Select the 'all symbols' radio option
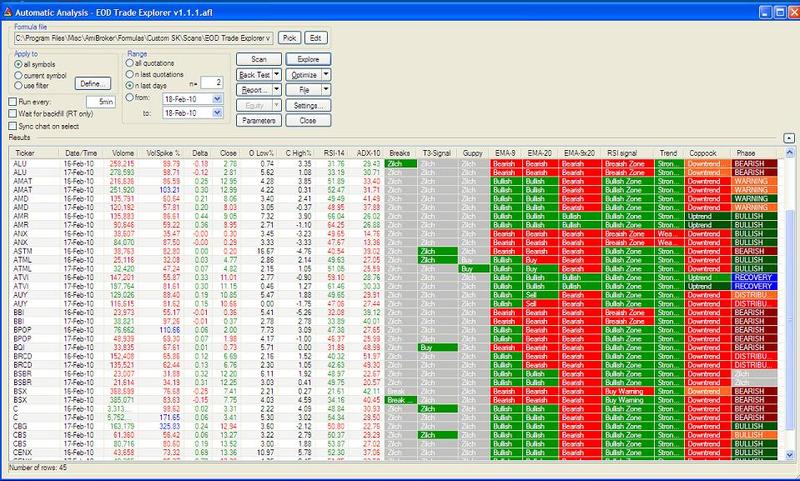 pyautogui.click(x=18, y=65)
